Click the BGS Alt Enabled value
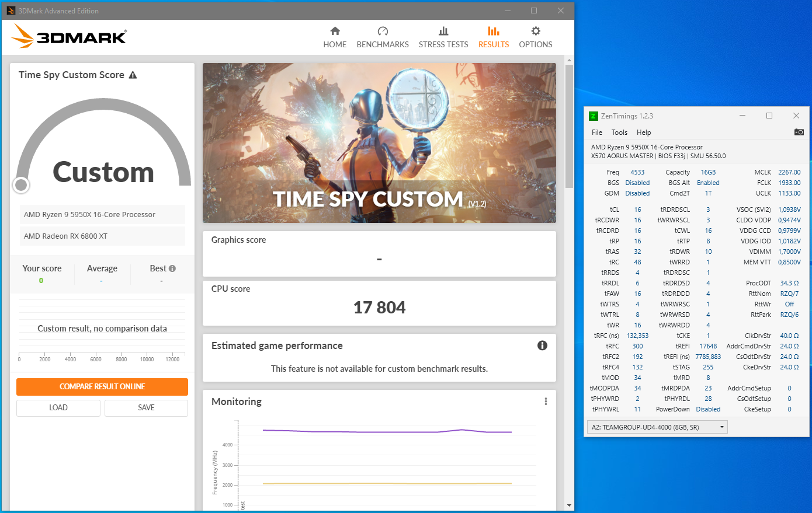The image size is (812, 513). tap(708, 183)
